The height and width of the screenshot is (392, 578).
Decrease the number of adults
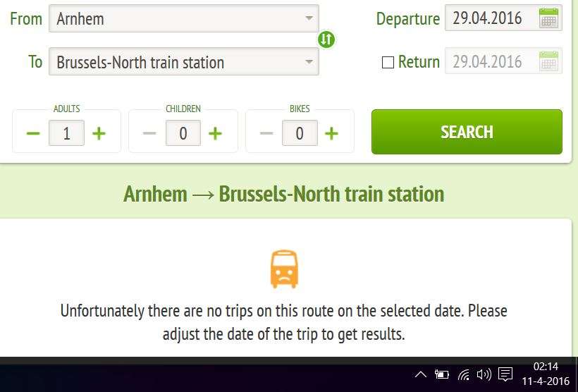click(x=33, y=133)
